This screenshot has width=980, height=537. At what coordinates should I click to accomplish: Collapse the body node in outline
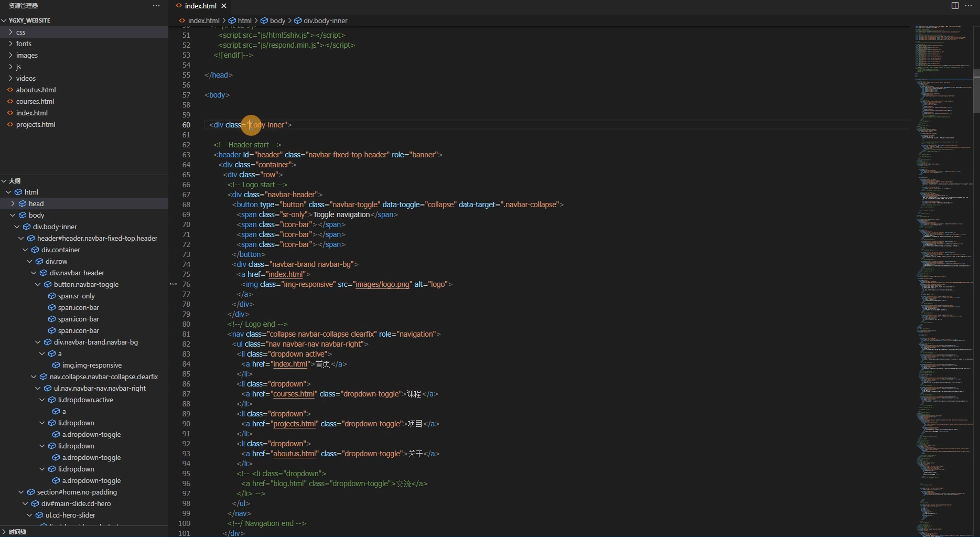tap(13, 215)
